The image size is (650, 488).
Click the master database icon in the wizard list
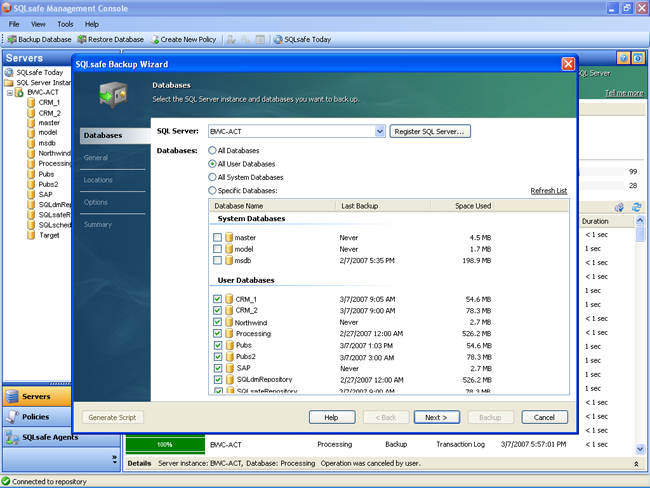[229, 237]
